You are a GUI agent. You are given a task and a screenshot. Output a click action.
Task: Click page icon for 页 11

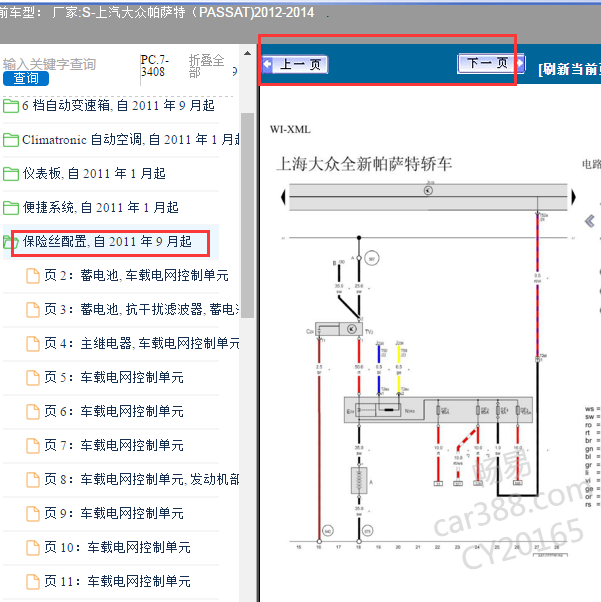point(33,581)
